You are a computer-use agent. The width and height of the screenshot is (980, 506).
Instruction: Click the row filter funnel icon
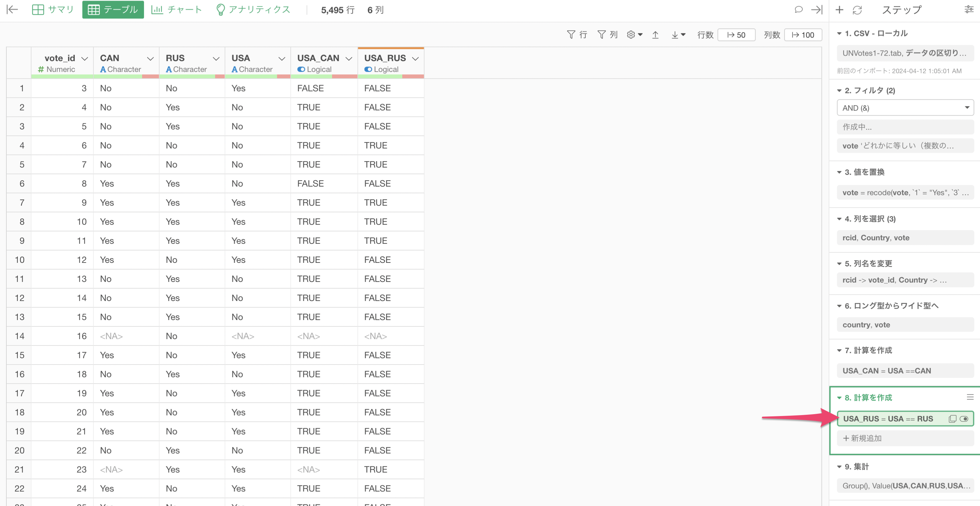click(x=571, y=35)
